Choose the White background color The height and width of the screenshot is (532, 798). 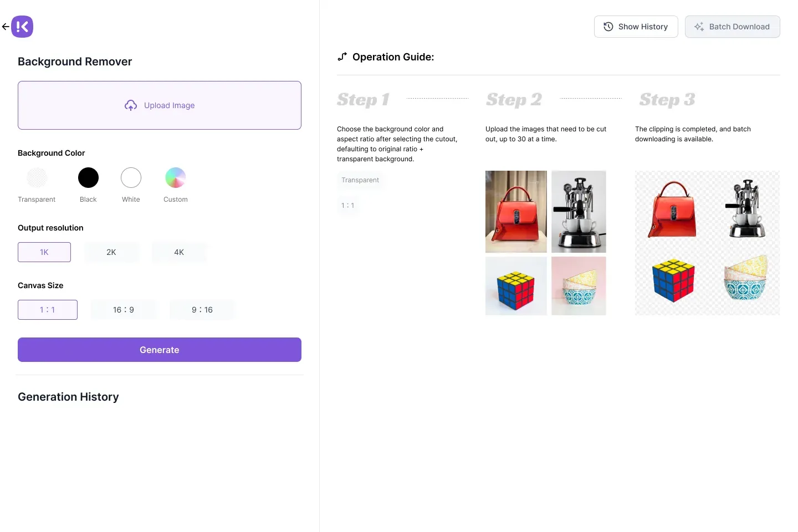point(131,178)
